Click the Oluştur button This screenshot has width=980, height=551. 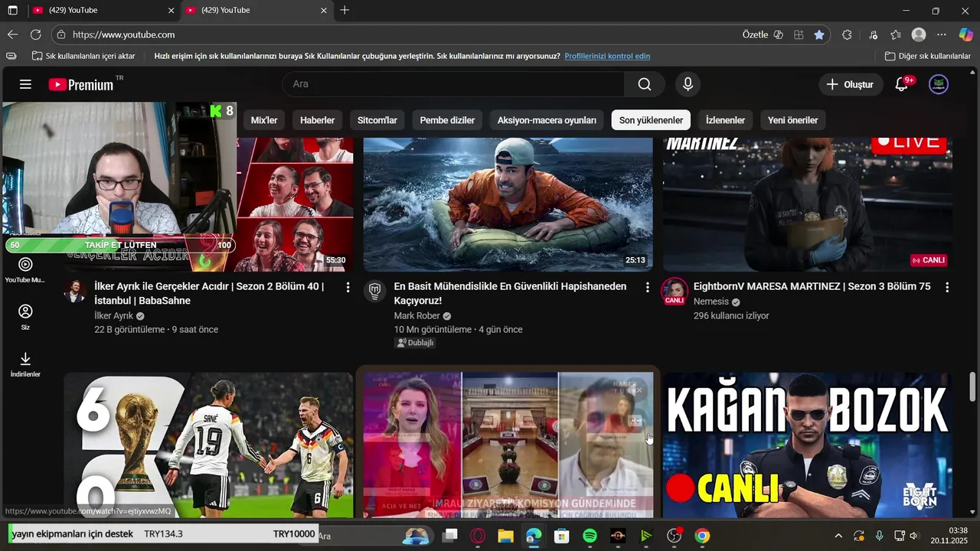[850, 84]
